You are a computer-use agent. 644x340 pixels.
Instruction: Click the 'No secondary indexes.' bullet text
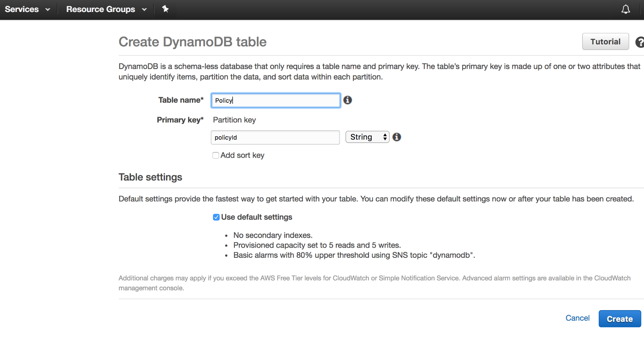[x=273, y=235]
